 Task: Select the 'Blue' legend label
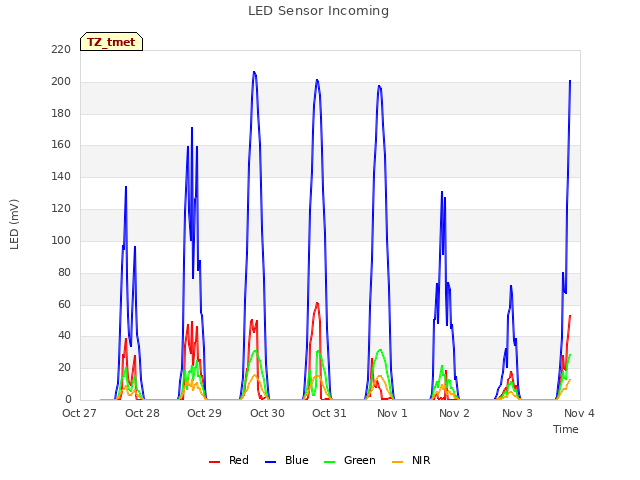[x=297, y=460]
